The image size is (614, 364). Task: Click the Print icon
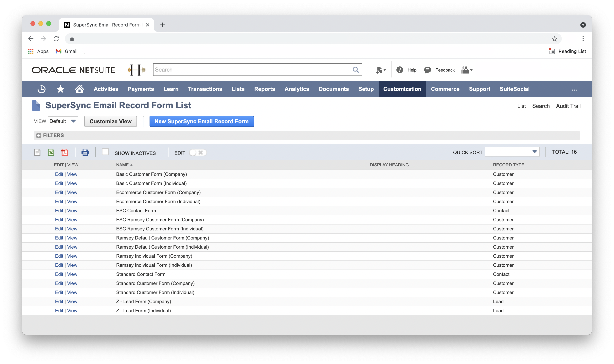[85, 152]
